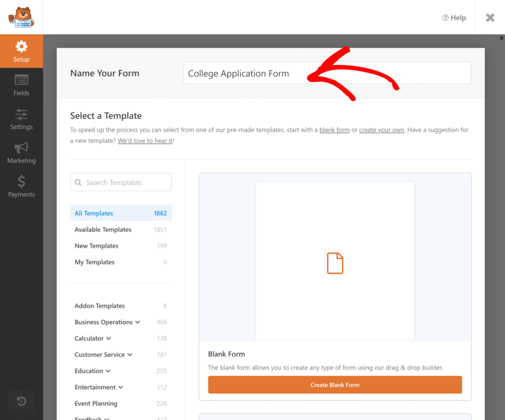
Task: Open revision history via the clock icon
Action: pyautogui.click(x=21, y=401)
